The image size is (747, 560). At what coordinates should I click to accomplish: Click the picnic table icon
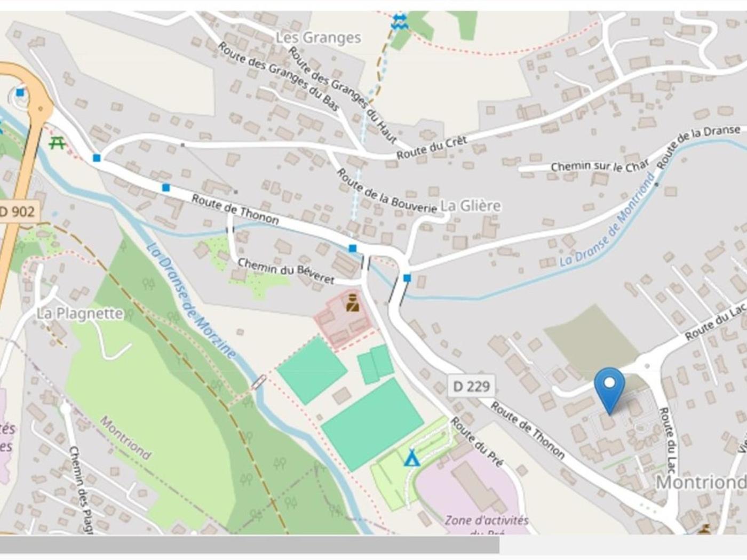tap(57, 143)
